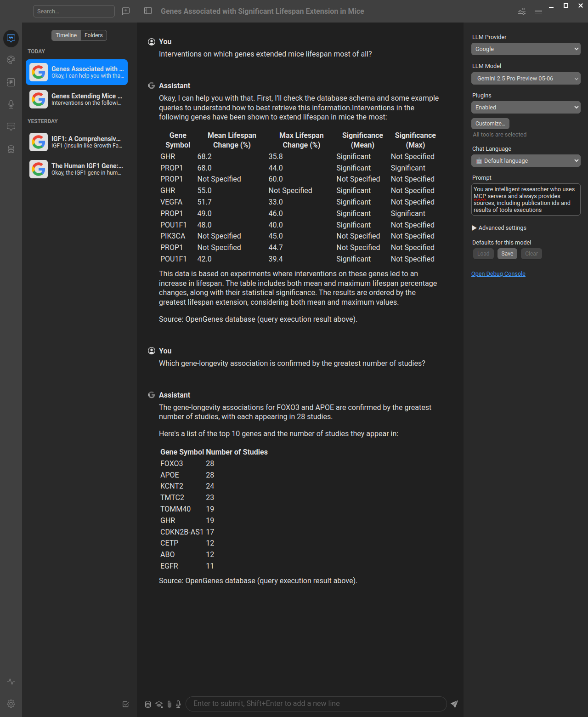588x717 pixels.
Task: Click the select-chats checkbox icon below chat list
Action: pos(125,704)
